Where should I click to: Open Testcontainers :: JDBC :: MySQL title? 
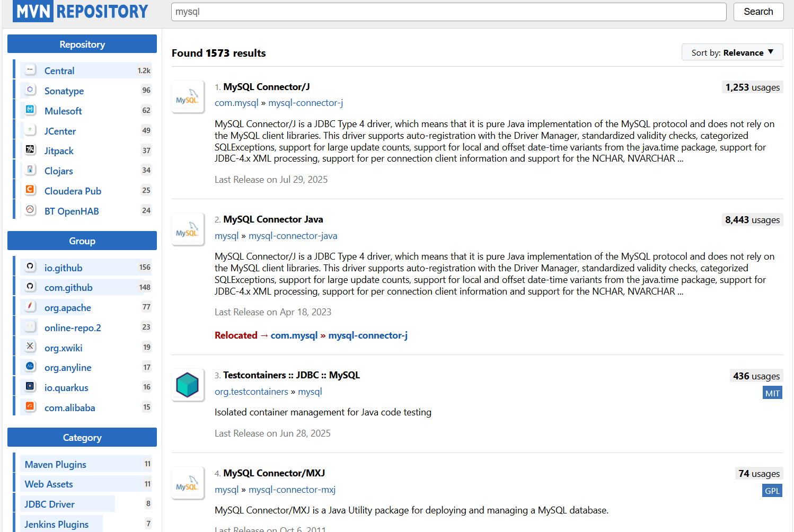coord(292,375)
